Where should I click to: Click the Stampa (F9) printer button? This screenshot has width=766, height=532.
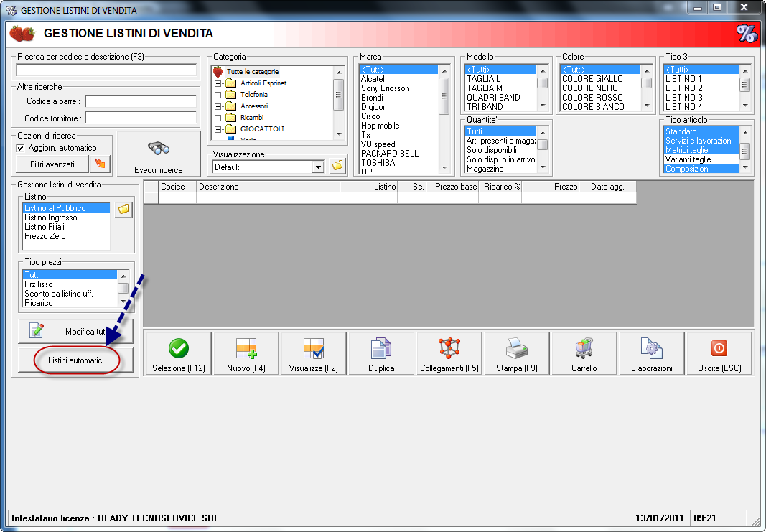point(516,354)
